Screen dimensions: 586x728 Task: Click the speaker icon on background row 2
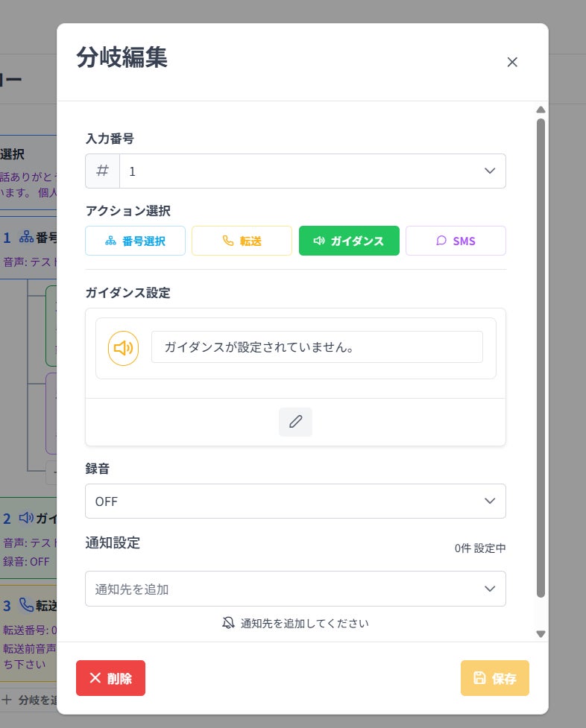[26, 517]
